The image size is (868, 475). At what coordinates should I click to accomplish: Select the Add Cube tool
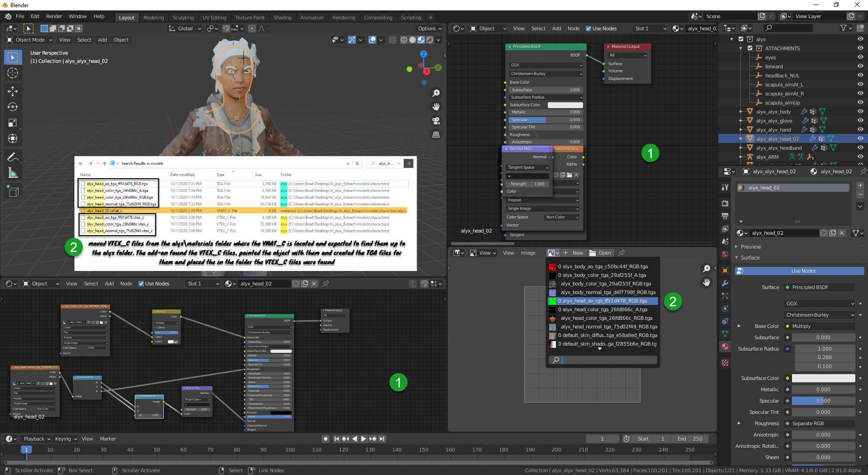pos(13,191)
